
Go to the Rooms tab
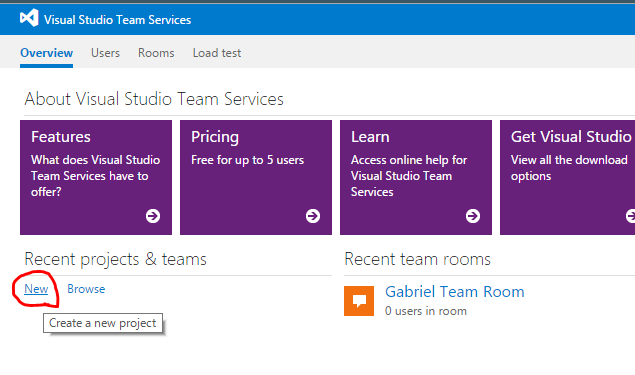click(156, 53)
